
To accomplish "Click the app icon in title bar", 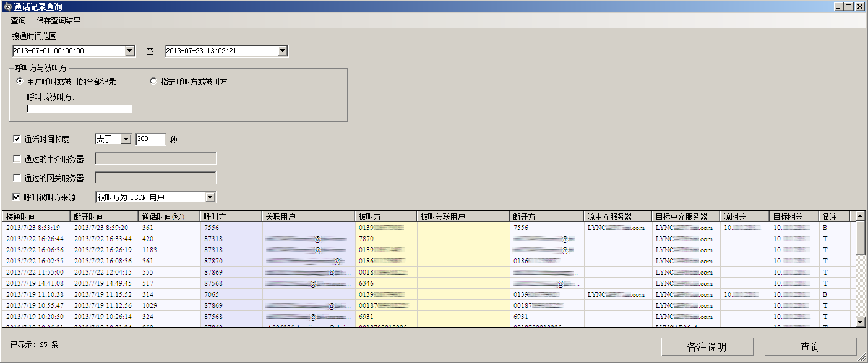I will (x=7, y=7).
